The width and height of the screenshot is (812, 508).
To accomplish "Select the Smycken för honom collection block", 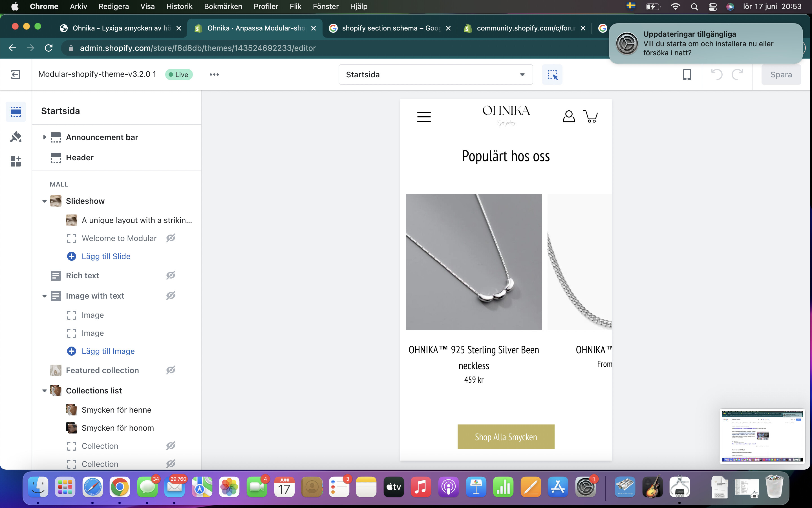I will 118,428.
